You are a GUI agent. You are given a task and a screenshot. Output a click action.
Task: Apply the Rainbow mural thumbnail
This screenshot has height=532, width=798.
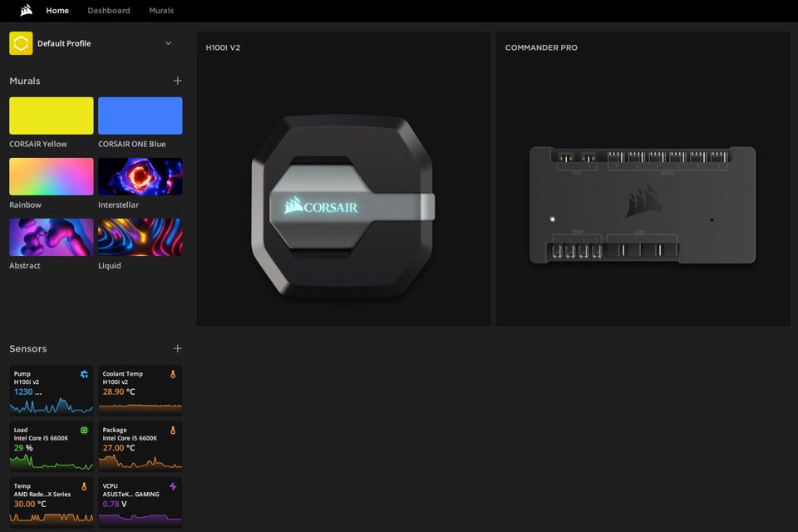pyautogui.click(x=51, y=176)
